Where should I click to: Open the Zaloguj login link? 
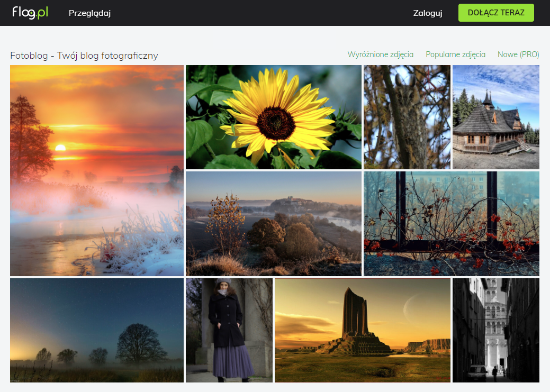click(428, 13)
